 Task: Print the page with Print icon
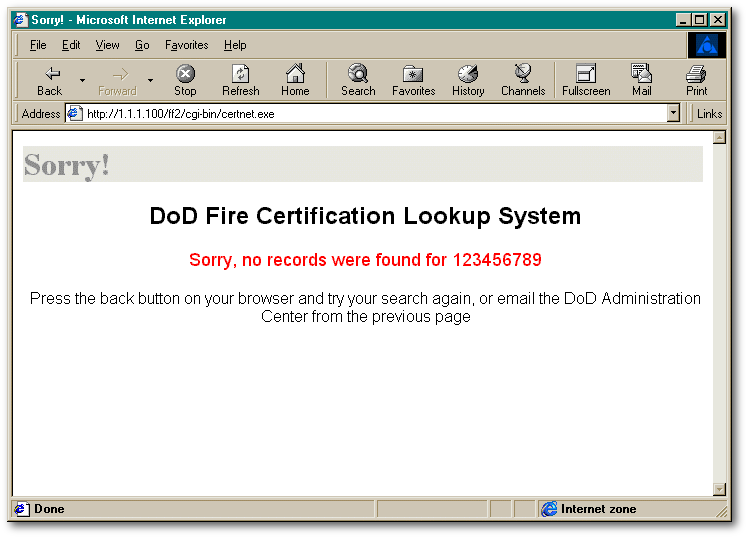point(697,80)
